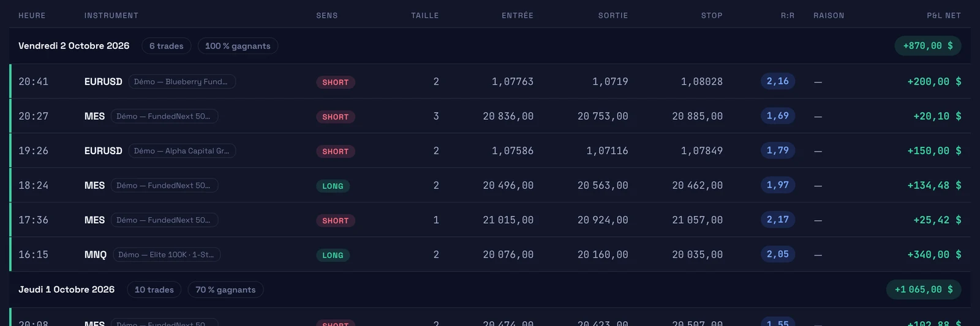Viewport: 980px width, 326px height.
Task: Click the LONG badge on the 16:15 trade
Action: click(333, 255)
